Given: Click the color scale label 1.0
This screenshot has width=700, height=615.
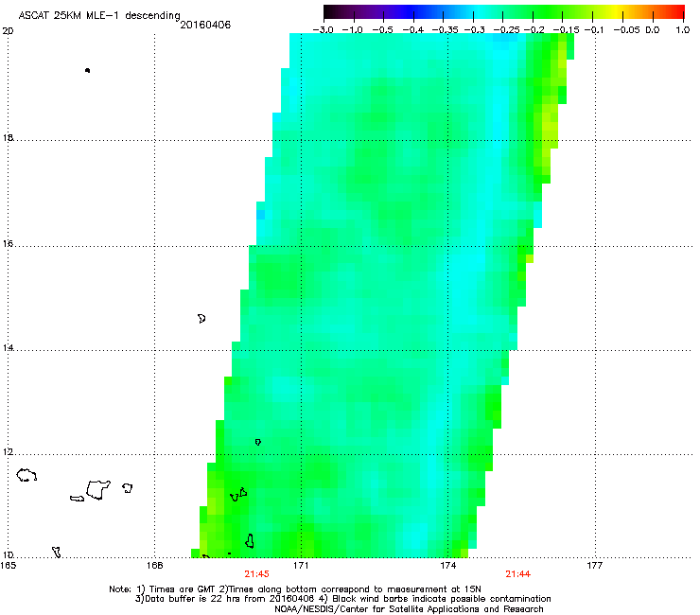Looking at the screenshot, I should pos(683,30).
